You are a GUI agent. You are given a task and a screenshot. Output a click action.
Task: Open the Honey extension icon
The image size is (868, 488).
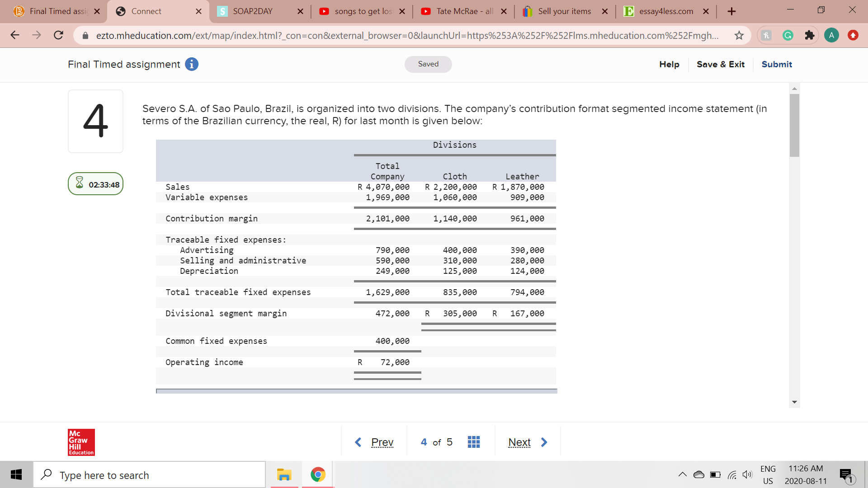point(766,35)
